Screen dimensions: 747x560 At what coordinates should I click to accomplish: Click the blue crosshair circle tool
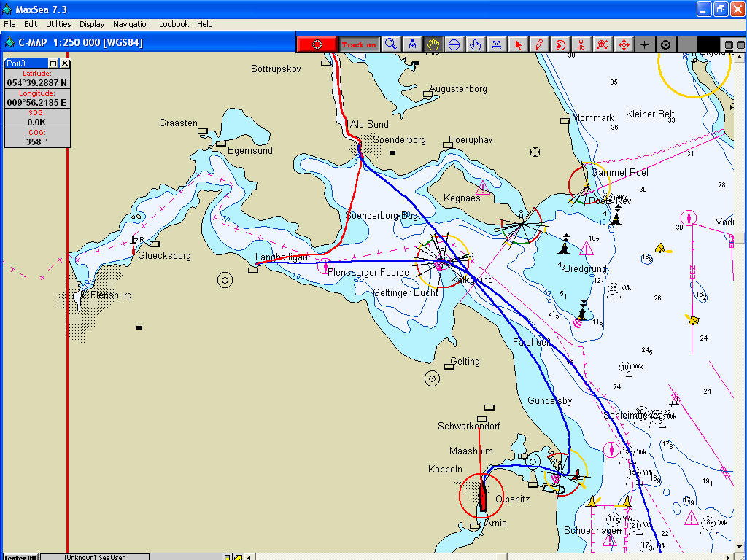point(454,44)
